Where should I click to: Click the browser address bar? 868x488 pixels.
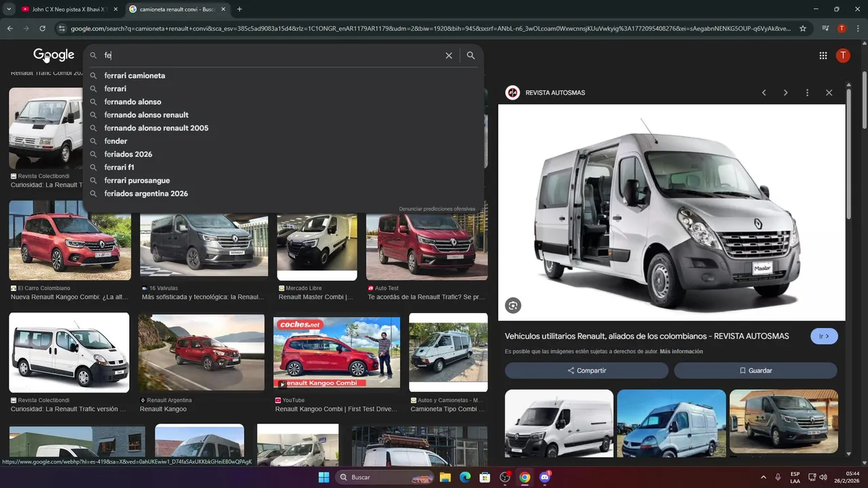[431, 28]
